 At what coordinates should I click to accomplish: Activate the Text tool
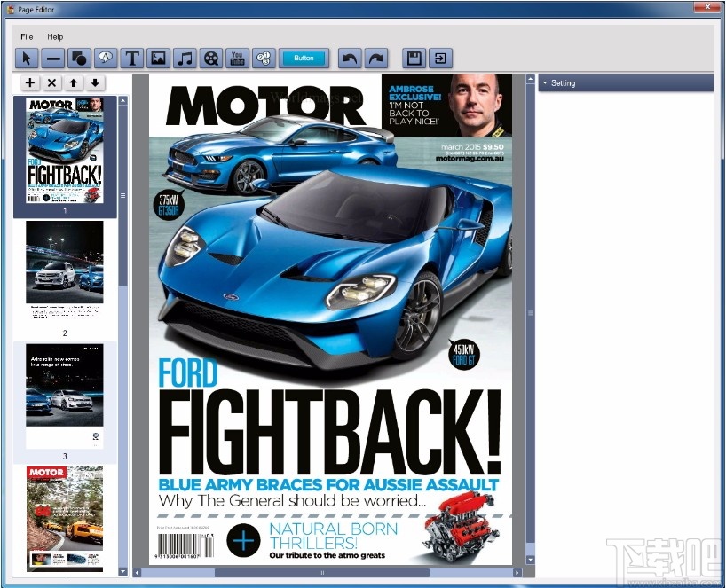pyautogui.click(x=132, y=59)
